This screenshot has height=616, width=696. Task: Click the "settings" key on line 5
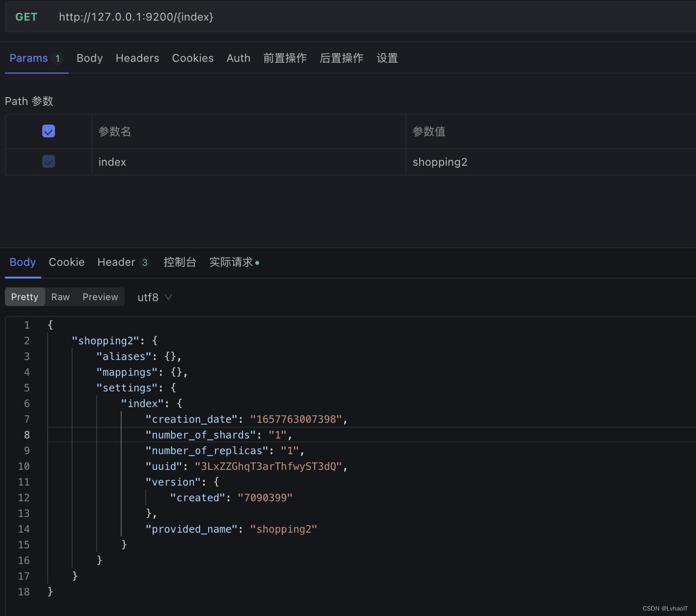click(x=127, y=388)
